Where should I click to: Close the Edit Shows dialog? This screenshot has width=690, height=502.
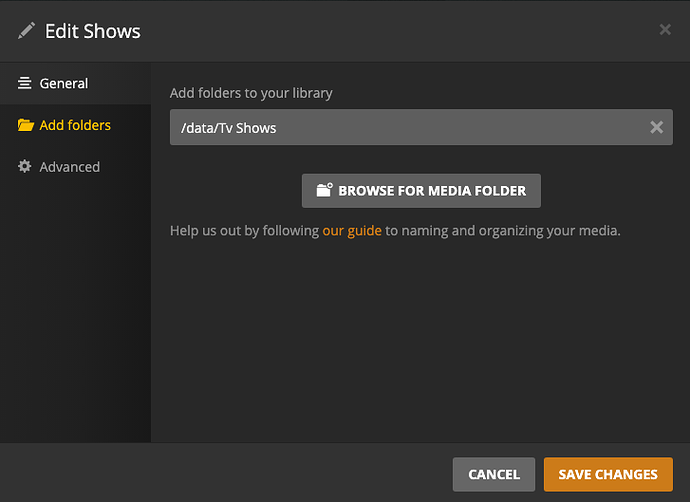coord(665,30)
